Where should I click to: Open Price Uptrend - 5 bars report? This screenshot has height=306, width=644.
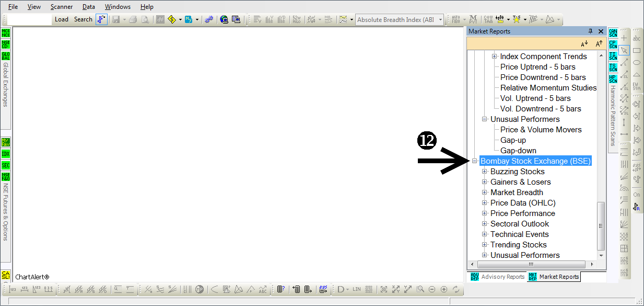(x=537, y=67)
